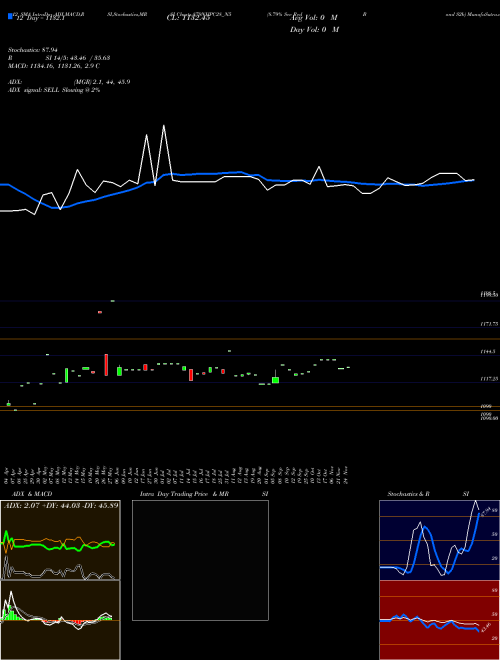Select the 'ADX signal: SELL Slowing @ 2%' text
500x660 pixels.
point(54,90)
